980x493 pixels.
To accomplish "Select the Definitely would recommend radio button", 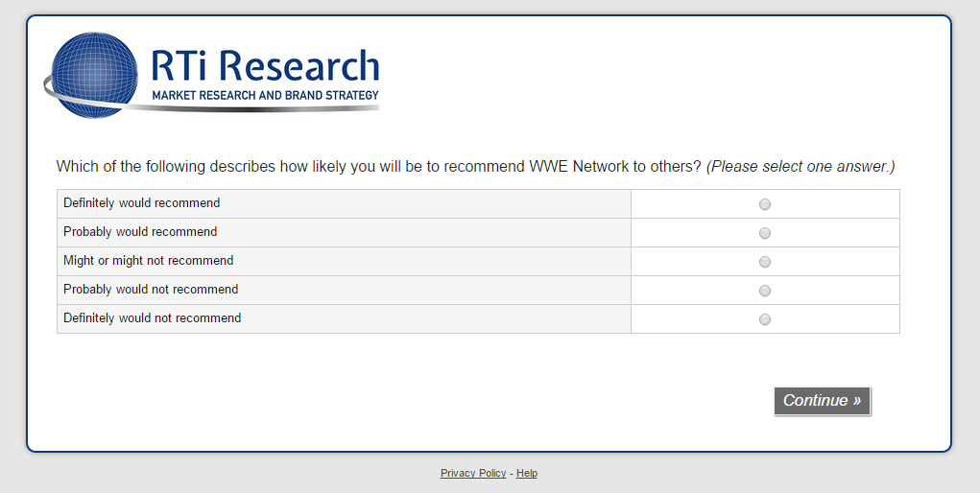I will point(765,204).
